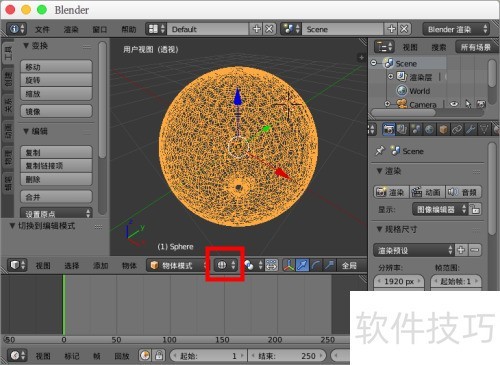Collapse the 切换到编辑模式 operator panel
This screenshot has width=500, height=365.
(x=12, y=226)
